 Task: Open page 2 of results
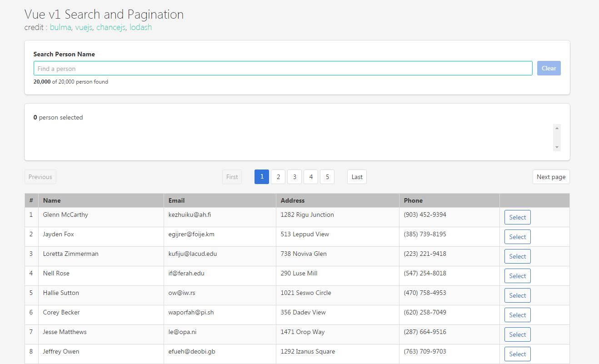(x=278, y=176)
